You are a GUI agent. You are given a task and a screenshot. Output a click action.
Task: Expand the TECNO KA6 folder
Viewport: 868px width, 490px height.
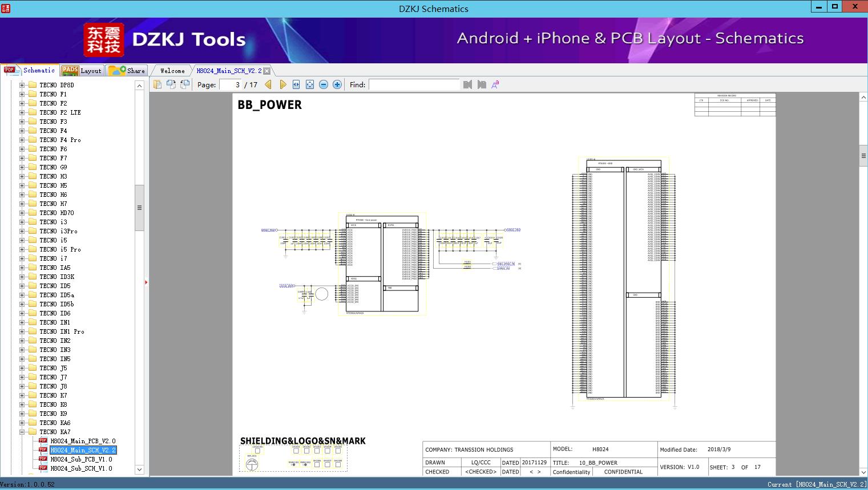tap(22, 423)
